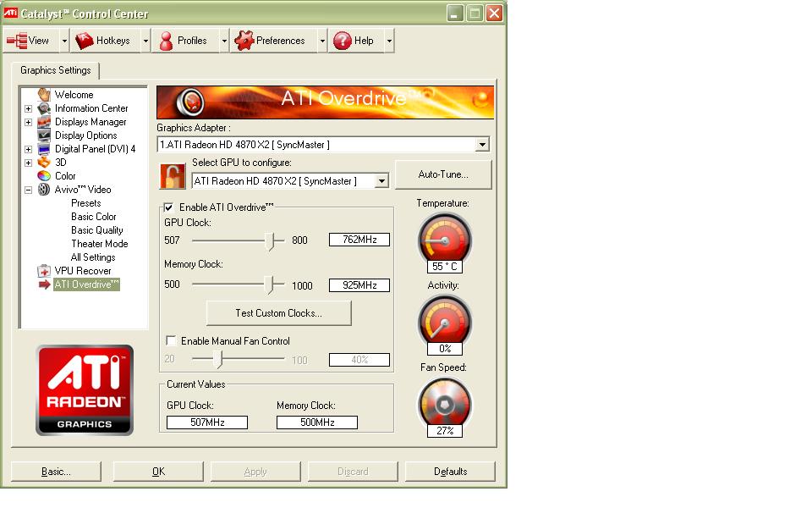Click the 762MHz GPU clock field

[x=359, y=240]
